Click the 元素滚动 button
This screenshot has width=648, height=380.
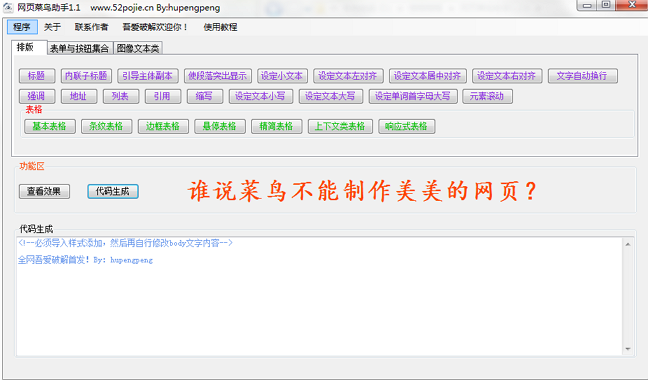487,96
